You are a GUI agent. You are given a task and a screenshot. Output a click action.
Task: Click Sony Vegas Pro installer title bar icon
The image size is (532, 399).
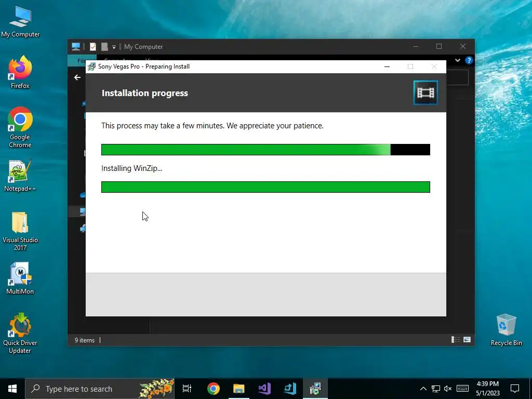[x=91, y=66]
